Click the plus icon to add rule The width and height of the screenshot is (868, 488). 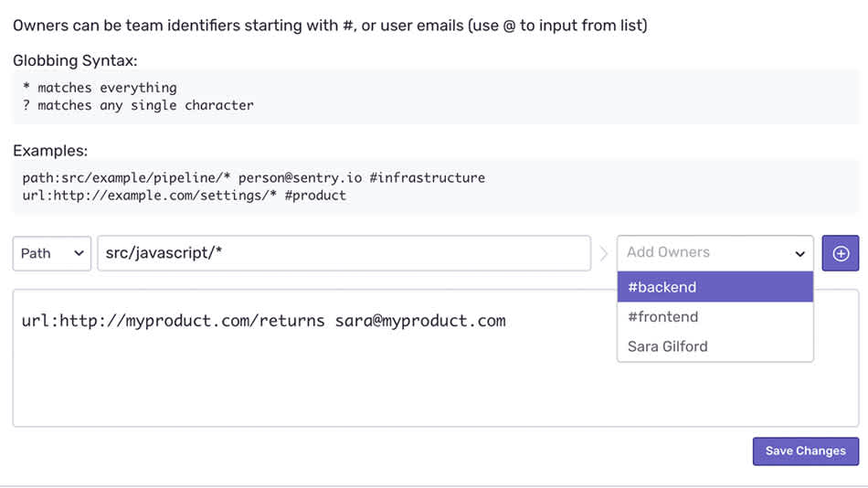point(841,253)
